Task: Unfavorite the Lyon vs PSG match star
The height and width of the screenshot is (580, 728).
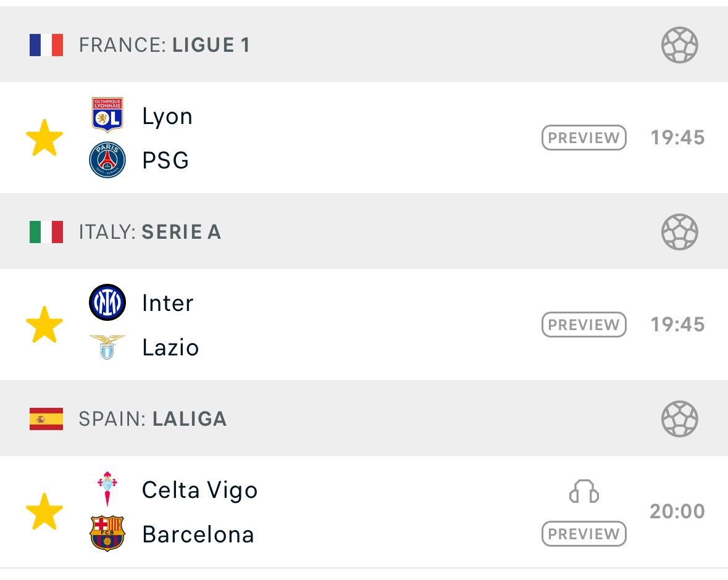Action: click(44, 138)
